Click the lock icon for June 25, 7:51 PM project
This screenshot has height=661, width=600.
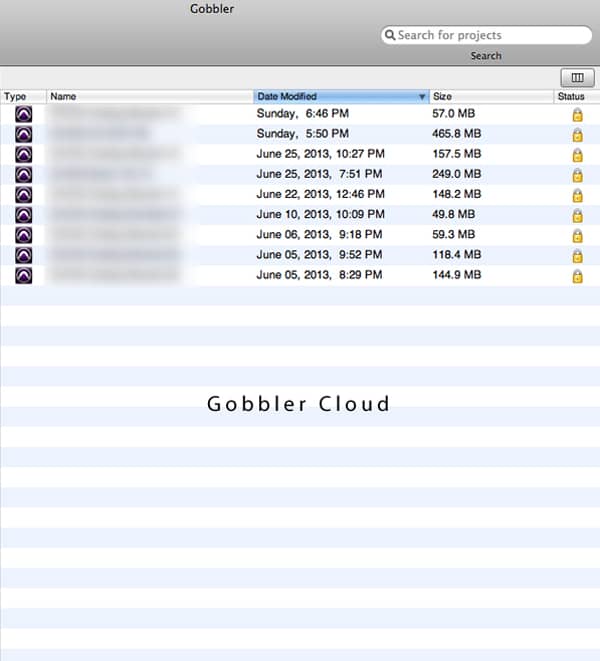coord(577,175)
